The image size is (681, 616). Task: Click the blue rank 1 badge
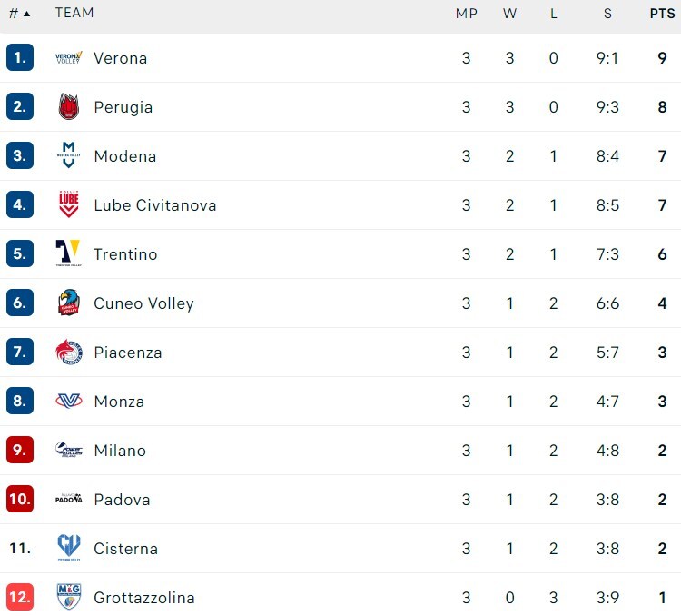point(20,58)
